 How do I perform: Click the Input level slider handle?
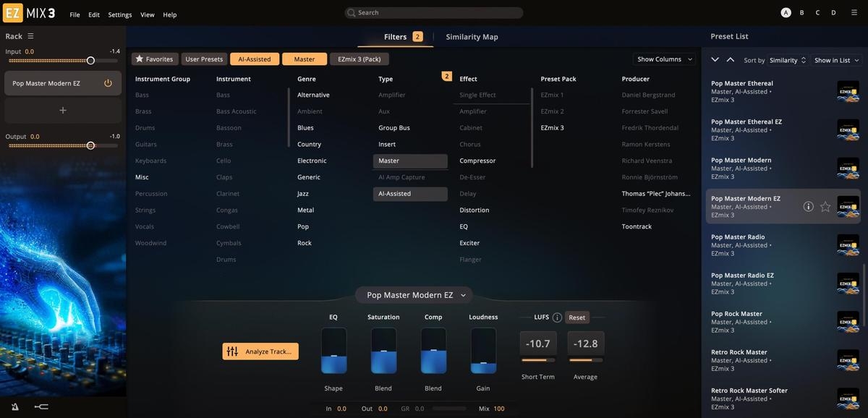(90, 61)
